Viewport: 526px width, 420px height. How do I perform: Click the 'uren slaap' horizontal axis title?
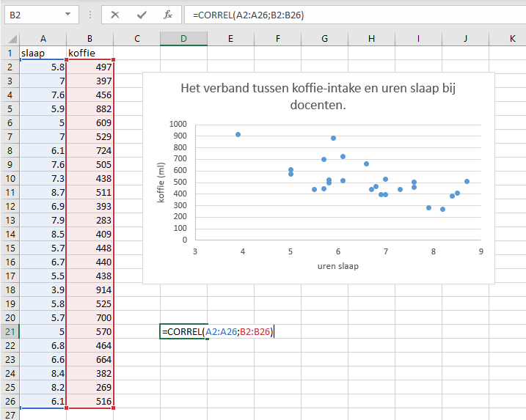pos(337,266)
